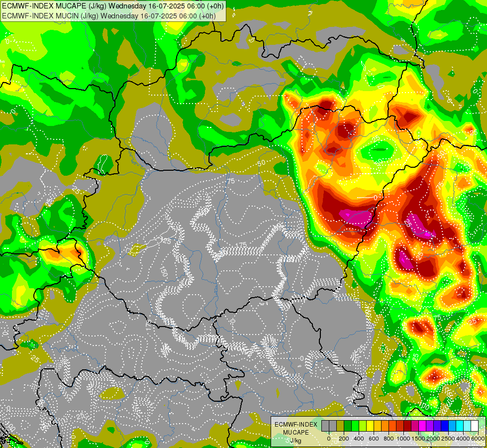This screenshot has height=448, width=487.
Task: Click the pure blue legend swatch
Action: tap(445, 426)
